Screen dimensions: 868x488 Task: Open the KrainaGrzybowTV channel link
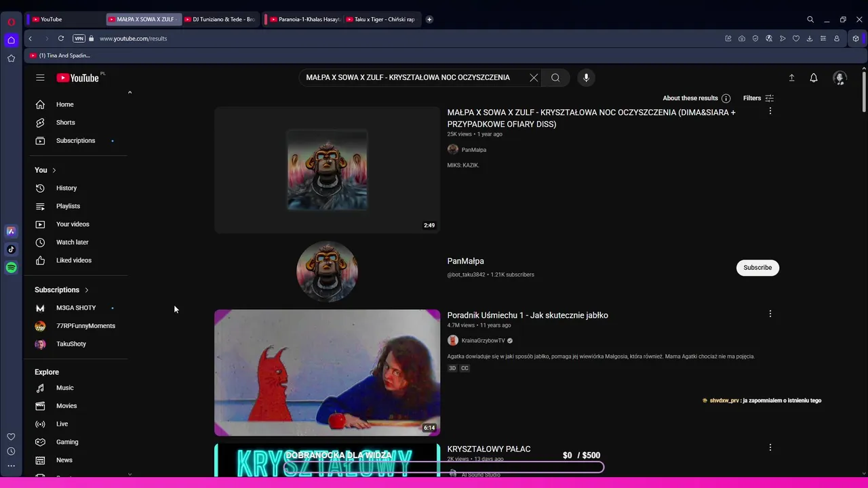(483, 340)
